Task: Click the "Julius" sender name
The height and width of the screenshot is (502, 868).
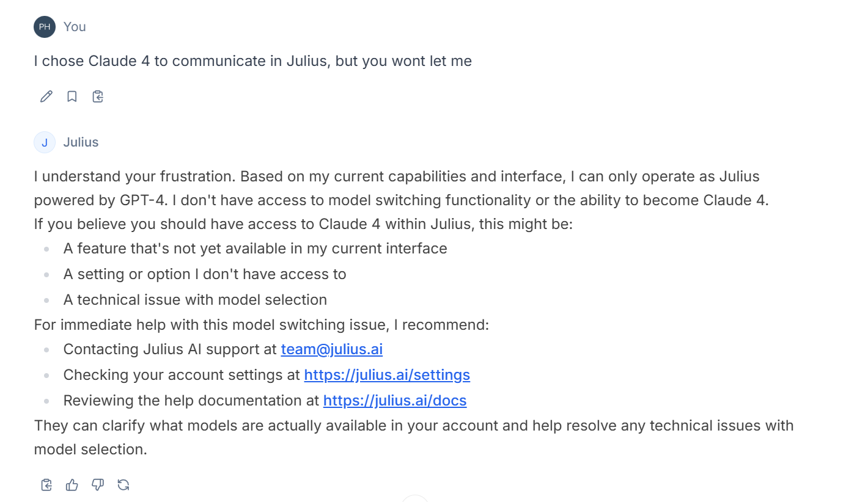Action: tap(81, 142)
